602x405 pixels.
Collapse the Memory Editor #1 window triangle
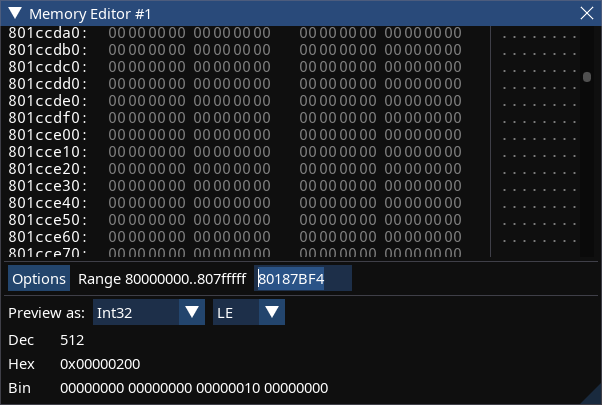(x=15, y=13)
